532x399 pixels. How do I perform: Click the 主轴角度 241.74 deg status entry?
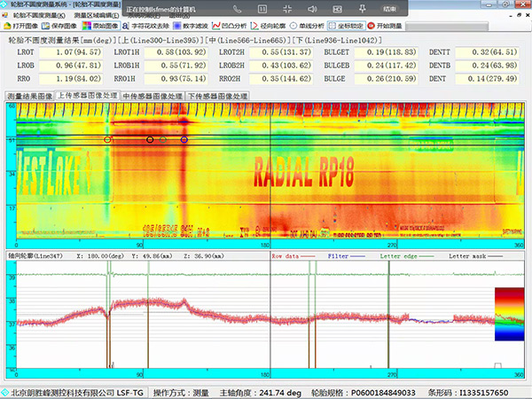click(x=260, y=393)
